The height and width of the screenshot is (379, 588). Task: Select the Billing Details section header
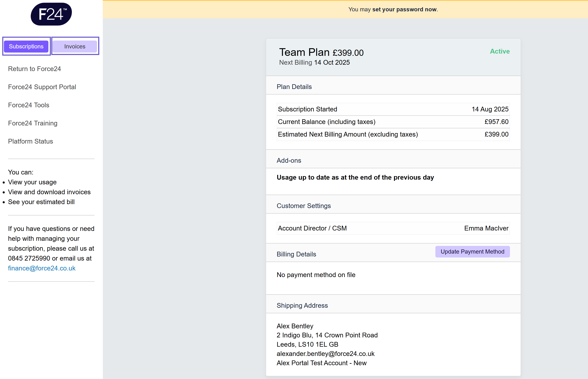(296, 254)
